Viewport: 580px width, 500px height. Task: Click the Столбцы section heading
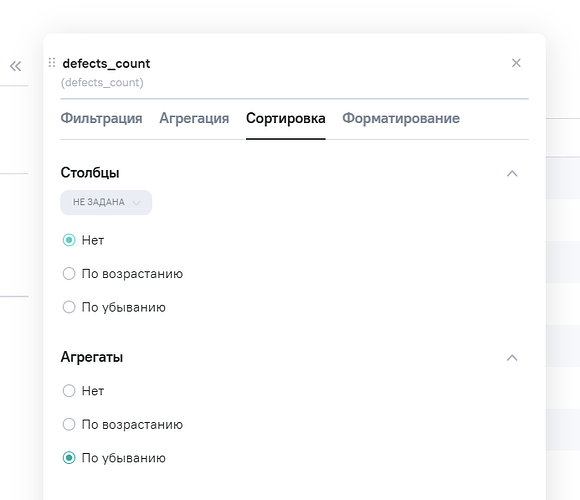[90, 173]
